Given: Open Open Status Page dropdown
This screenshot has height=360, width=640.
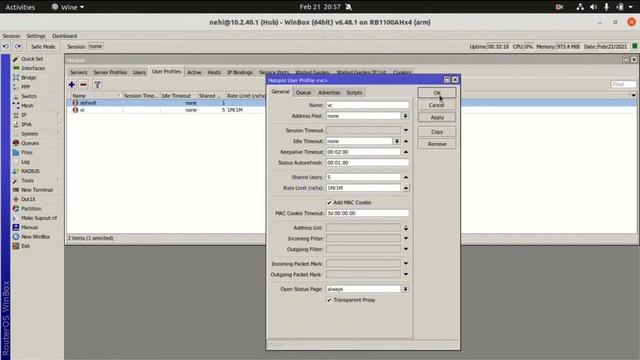Looking at the screenshot, I should pos(405,289).
